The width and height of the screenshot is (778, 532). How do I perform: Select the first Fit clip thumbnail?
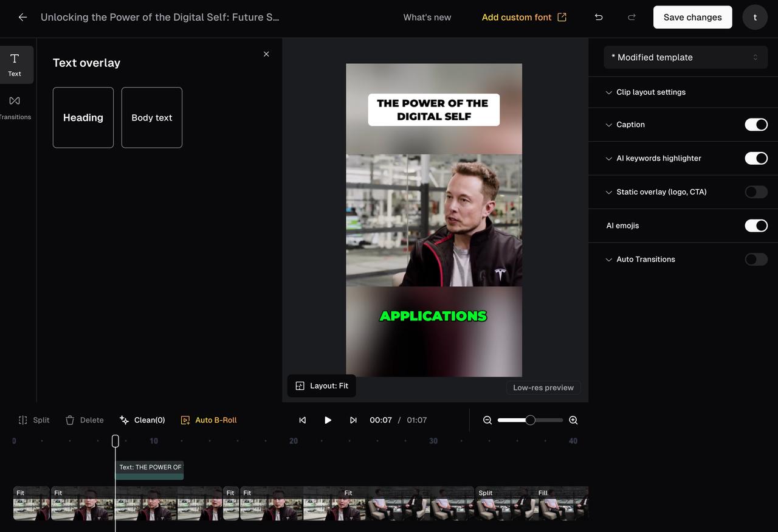(x=32, y=503)
